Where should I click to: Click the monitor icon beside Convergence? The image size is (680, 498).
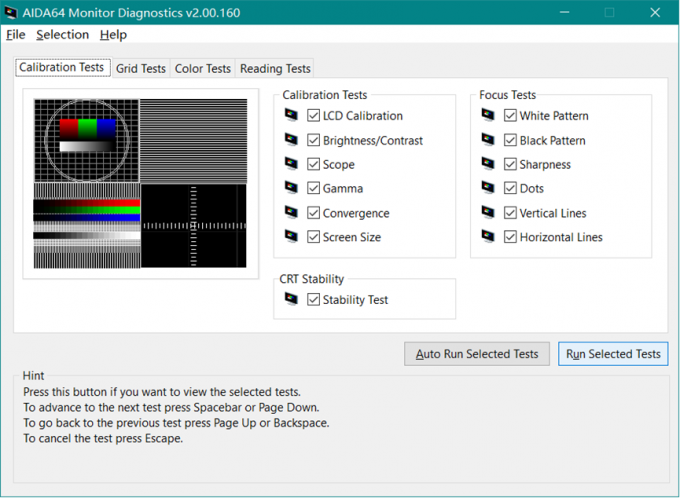click(290, 213)
